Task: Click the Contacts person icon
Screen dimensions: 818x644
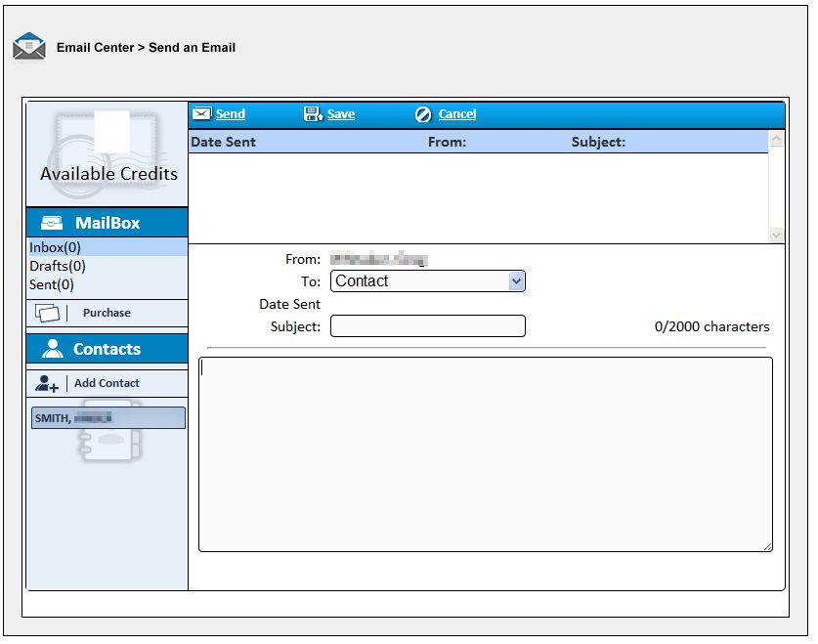Action: click(x=53, y=348)
